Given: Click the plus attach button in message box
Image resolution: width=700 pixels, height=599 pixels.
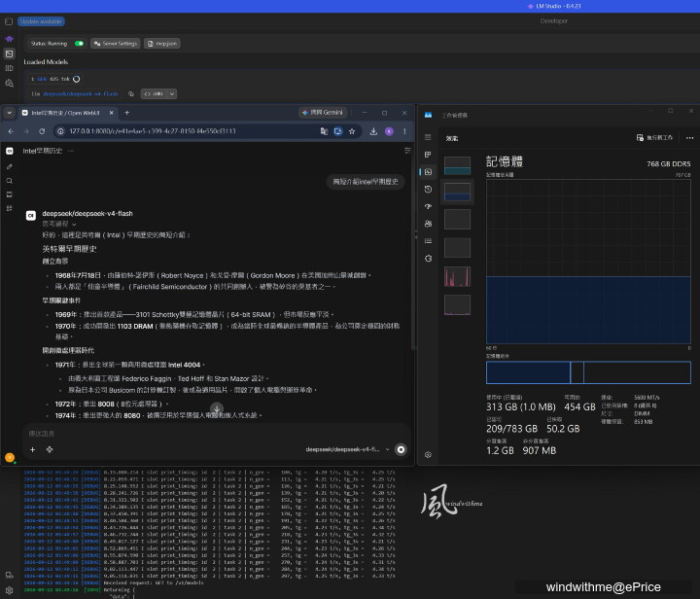Looking at the screenshot, I should pyautogui.click(x=32, y=449).
